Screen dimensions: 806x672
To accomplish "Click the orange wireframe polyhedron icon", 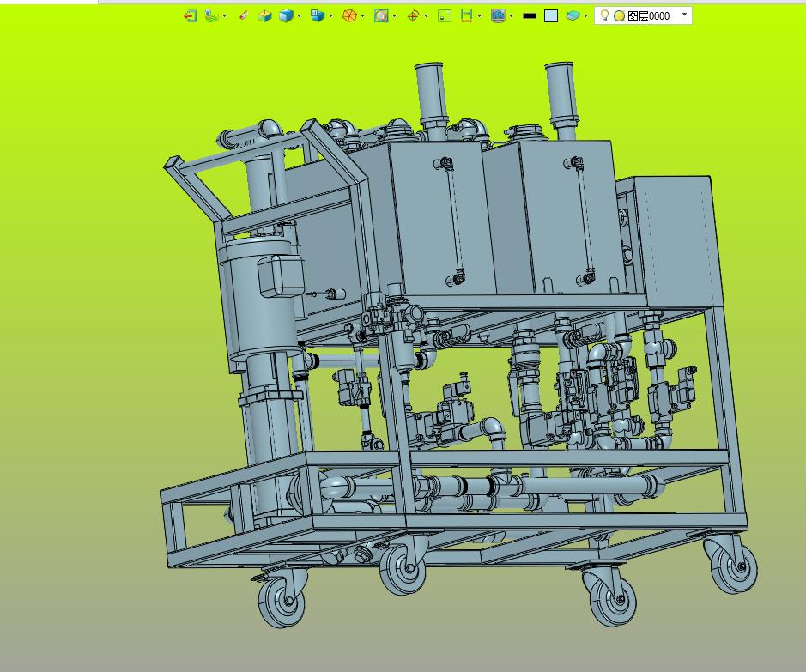I will click(x=349, y=16).
